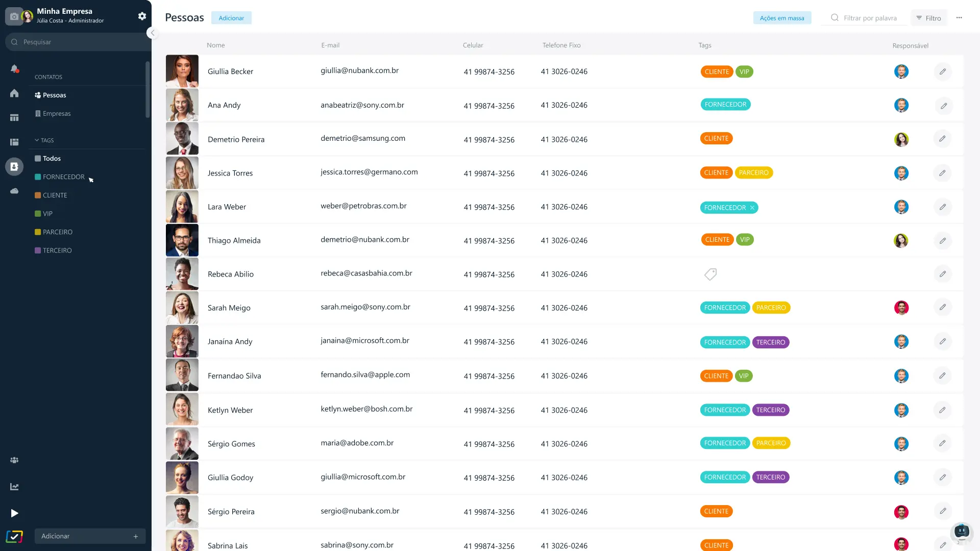
Task: Collapse the sidebar with arrow button
Action: click(152, 33)
